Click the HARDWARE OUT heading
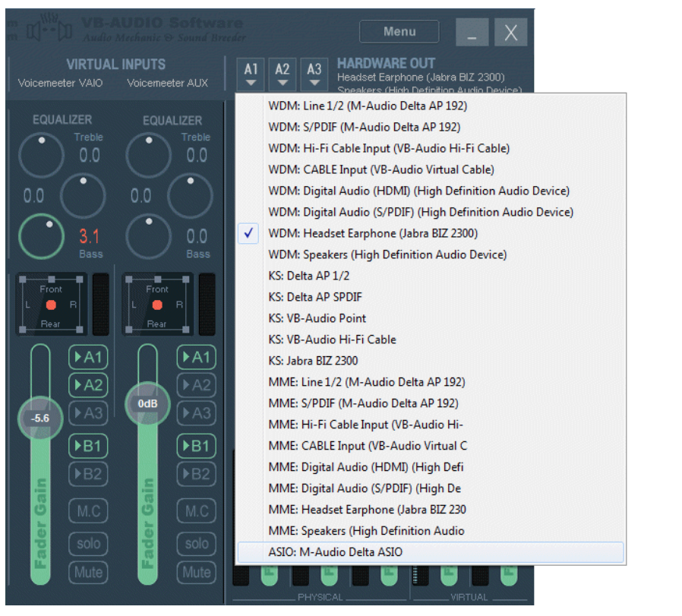Screen dimensions: 682x616 click(387, 64)
